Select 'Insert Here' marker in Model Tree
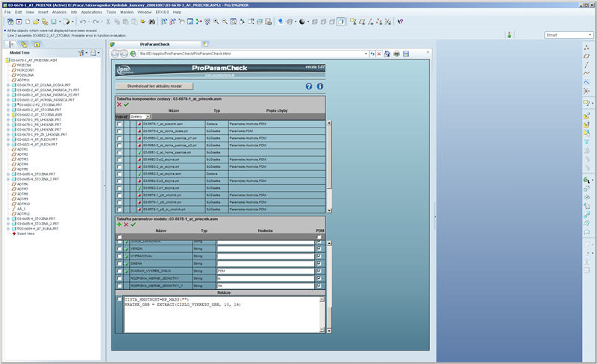 point(24,233)
